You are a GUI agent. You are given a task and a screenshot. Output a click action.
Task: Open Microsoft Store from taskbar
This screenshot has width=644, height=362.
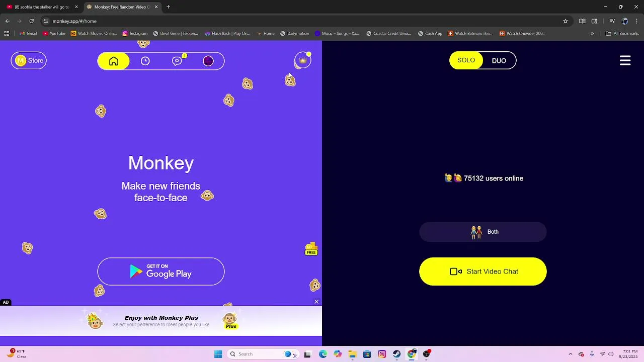tap(367, 354)
